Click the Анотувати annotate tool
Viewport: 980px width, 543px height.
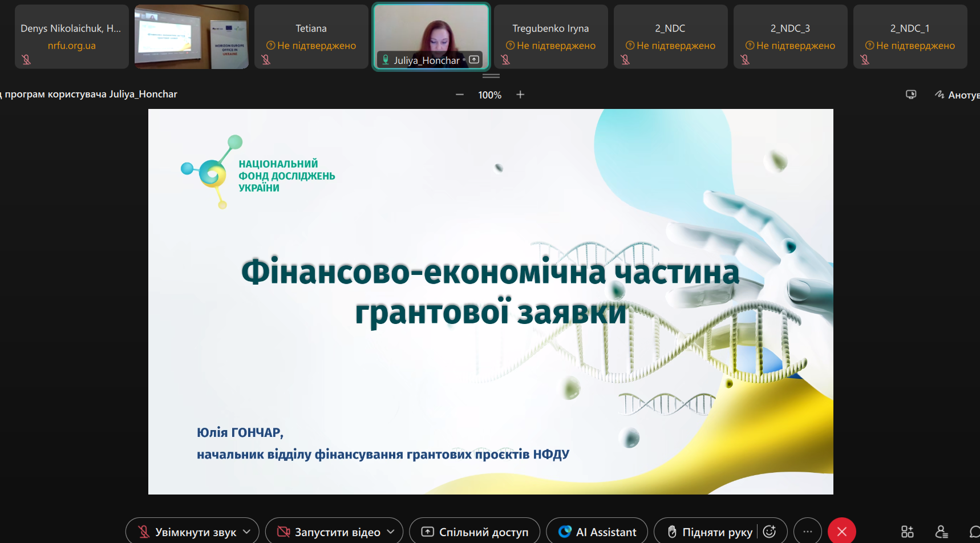coord(957,95)
